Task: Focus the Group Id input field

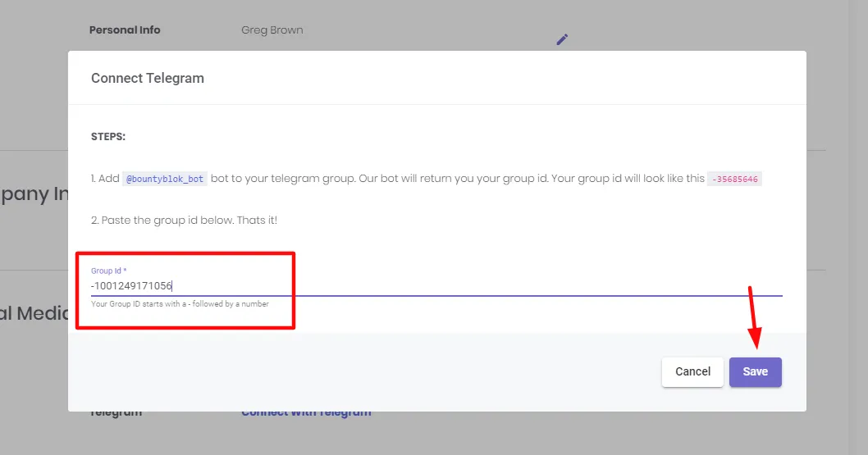Action: tap(436, 286)
